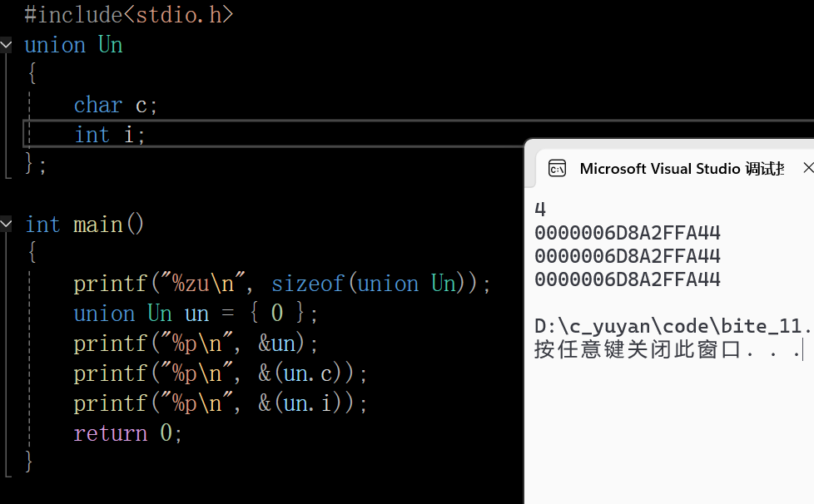Click the 'return 0;' statement
The height and width of the screenshot is (504, 814).
127,433
